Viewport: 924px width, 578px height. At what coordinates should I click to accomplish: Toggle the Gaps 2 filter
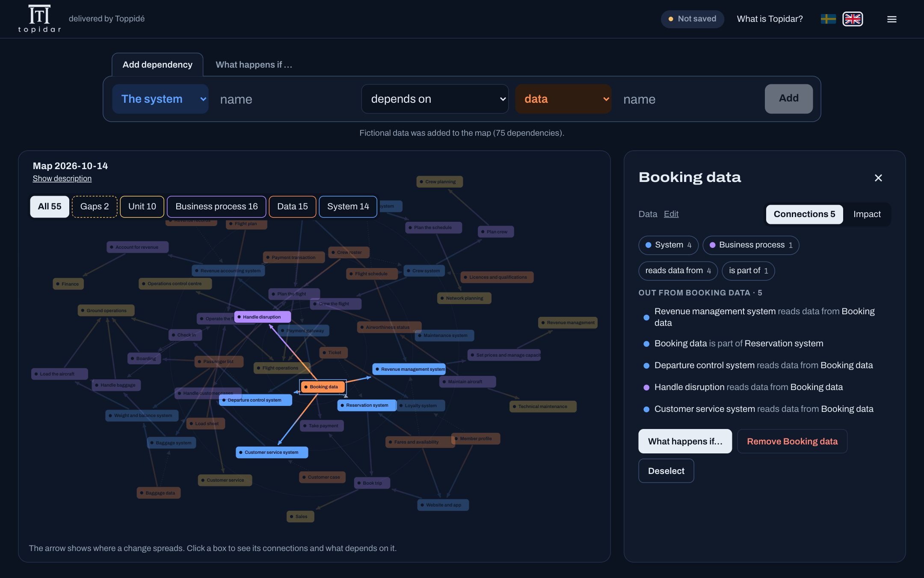tap(95, 206)
